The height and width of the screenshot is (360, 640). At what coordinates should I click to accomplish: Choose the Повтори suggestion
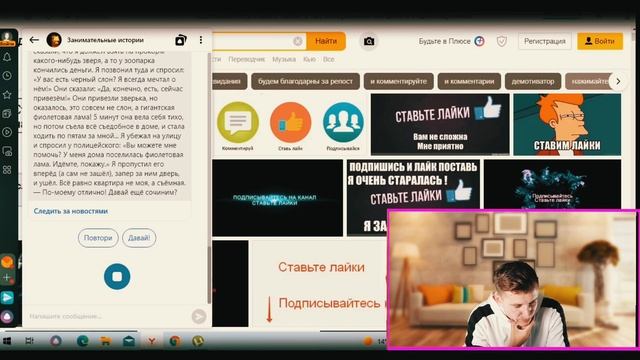point(98,238)
